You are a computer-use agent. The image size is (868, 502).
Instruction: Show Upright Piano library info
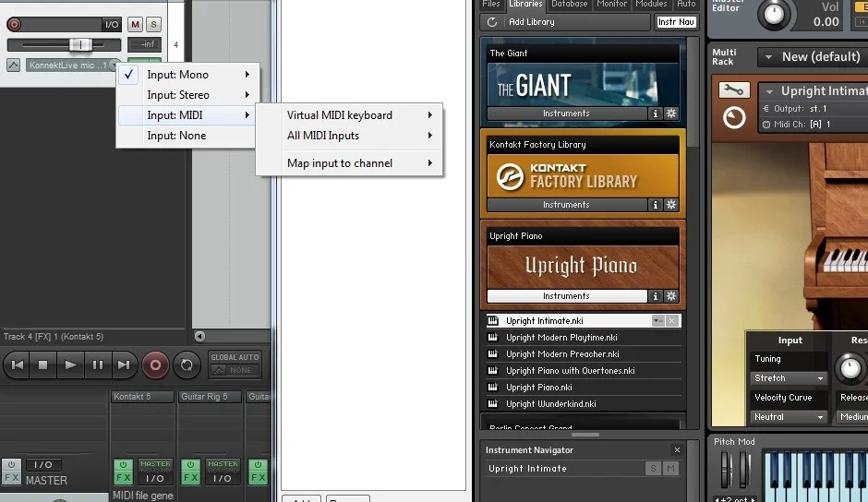[x=656, y=296]
